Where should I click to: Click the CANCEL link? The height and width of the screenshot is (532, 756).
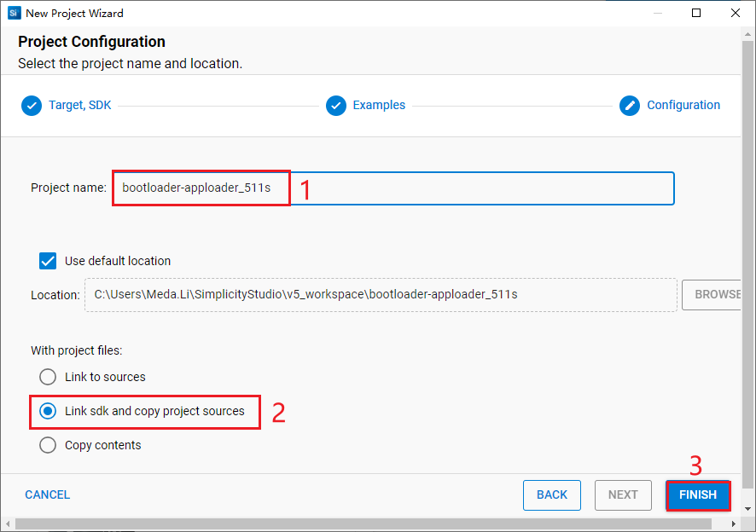47,494
